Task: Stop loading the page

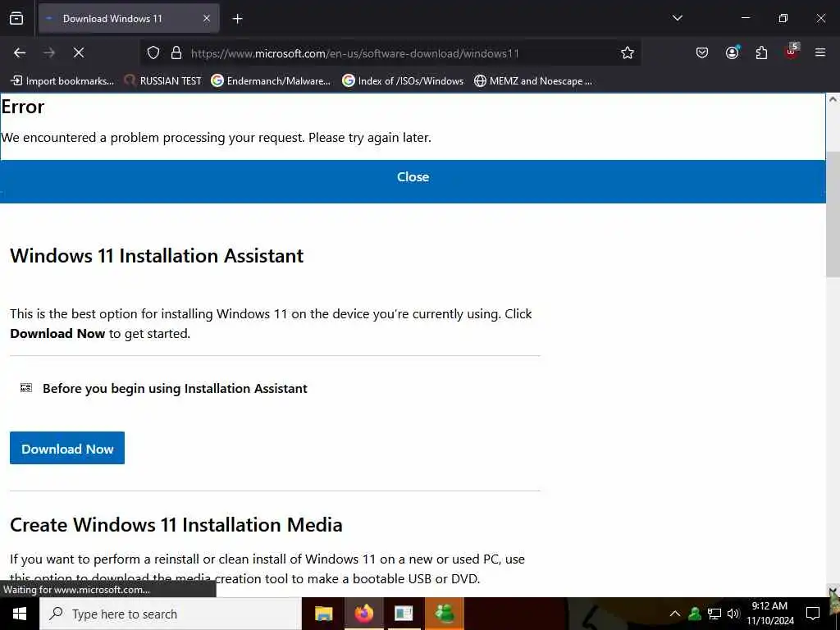Action: [x=79, y=52]
